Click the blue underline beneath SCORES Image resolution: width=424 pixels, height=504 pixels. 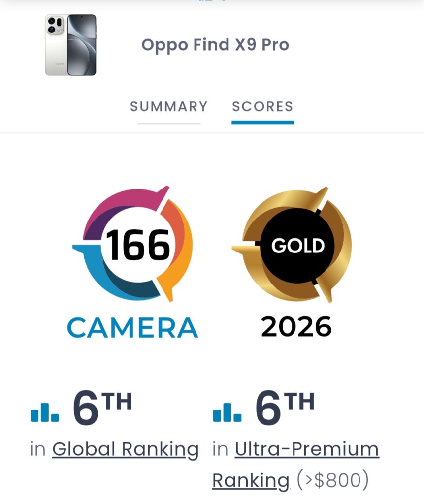tap(263, 122)
